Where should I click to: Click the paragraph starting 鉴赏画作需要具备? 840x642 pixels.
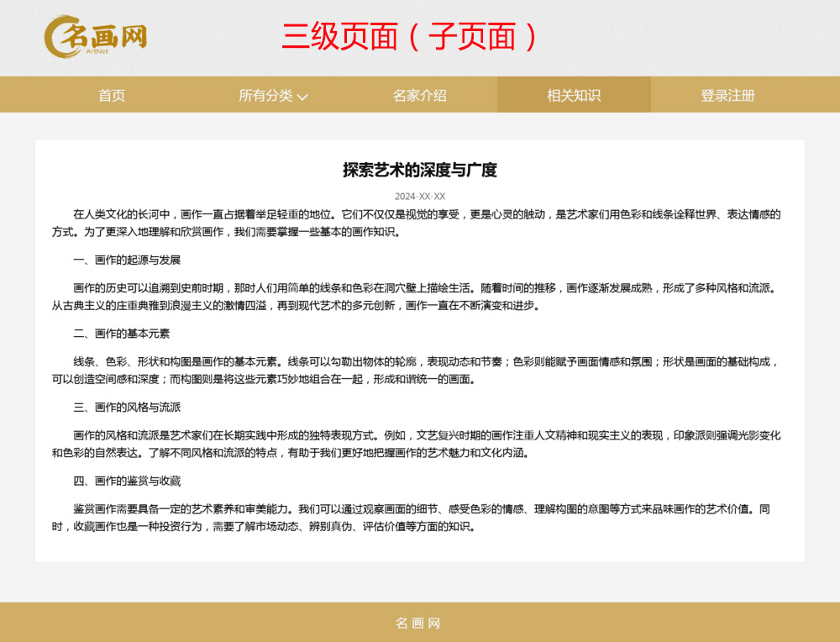tap(416, 518)
